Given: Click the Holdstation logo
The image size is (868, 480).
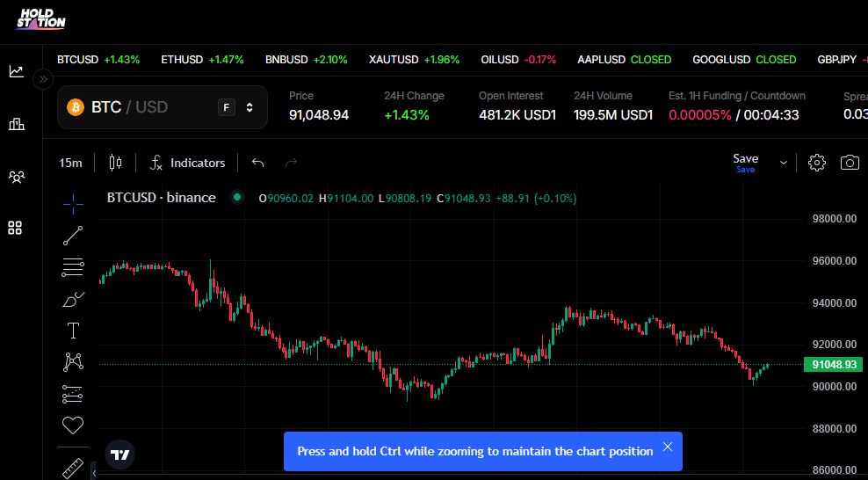Looking at the screenshot, I should pos(40,19).
